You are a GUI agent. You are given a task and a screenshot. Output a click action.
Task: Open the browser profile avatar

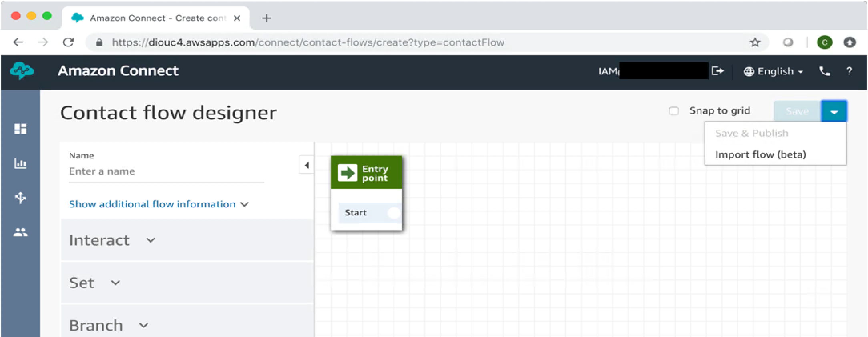tap(824, 42)
